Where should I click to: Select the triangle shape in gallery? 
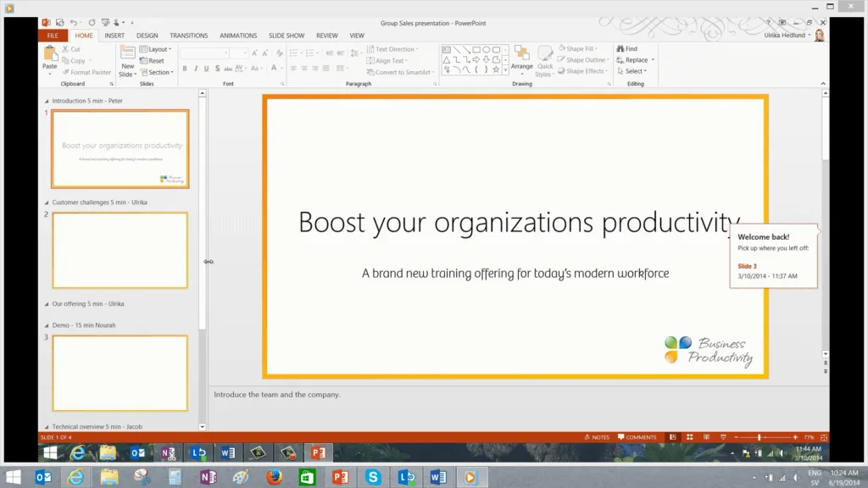(446, 60)
